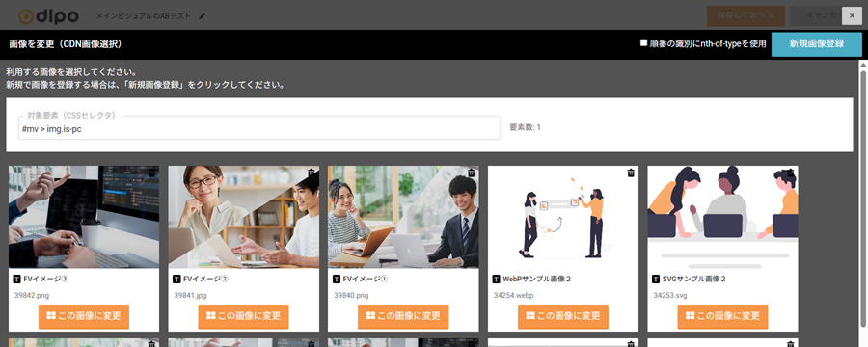Click the title icon beside FVイメージ②
The image size is (868, 347).
point(176,279)
